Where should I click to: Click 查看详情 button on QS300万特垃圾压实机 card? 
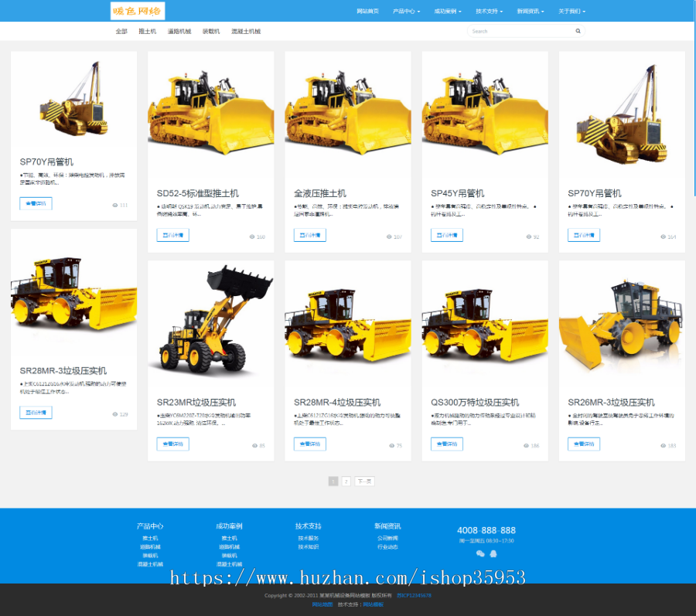coord(447,444)
